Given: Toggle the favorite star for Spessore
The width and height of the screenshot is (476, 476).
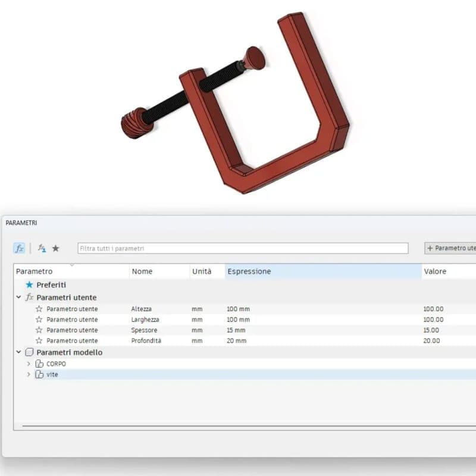Looking at the screenshot, I should click(x=39, y=330).
